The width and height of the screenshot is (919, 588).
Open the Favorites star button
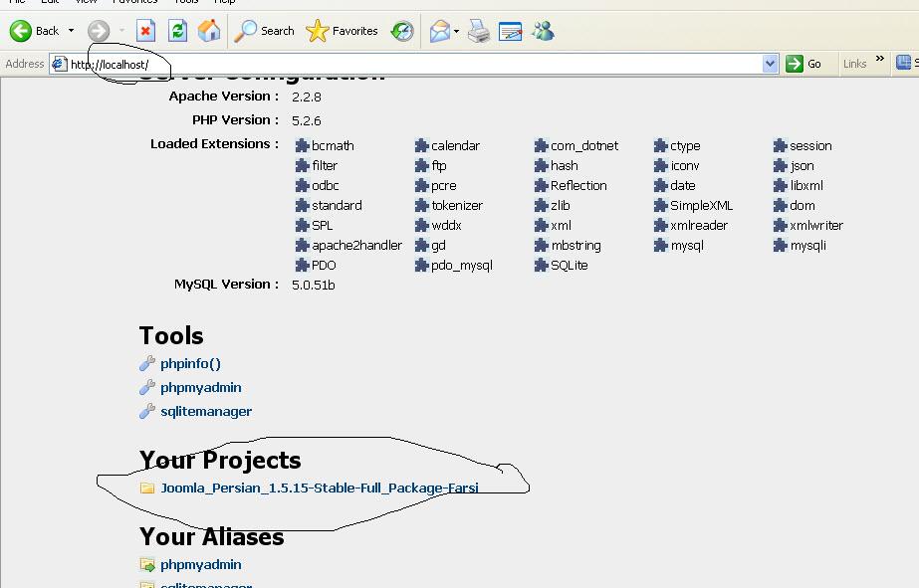(343, 31)
